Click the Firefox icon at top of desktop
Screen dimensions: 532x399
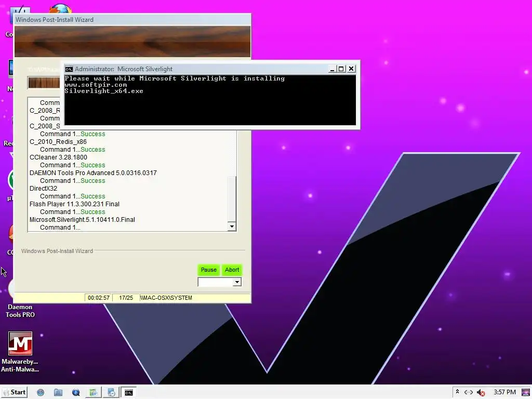(x=60, y=9)
